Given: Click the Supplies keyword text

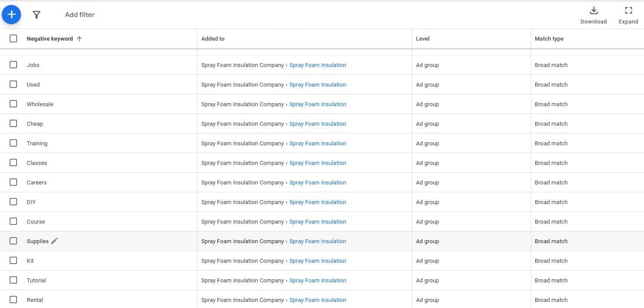Looking at the screenshot, I should point(37,241).
